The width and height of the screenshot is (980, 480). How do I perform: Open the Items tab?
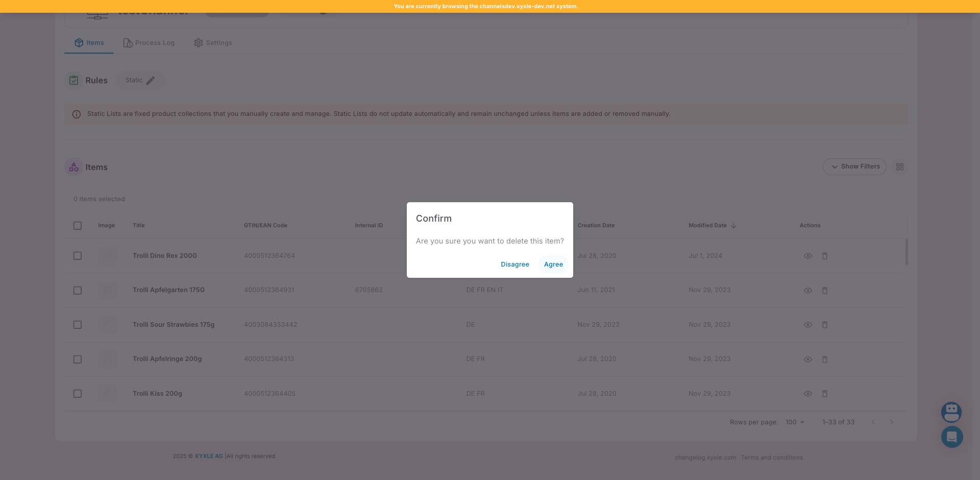[89, 43]
